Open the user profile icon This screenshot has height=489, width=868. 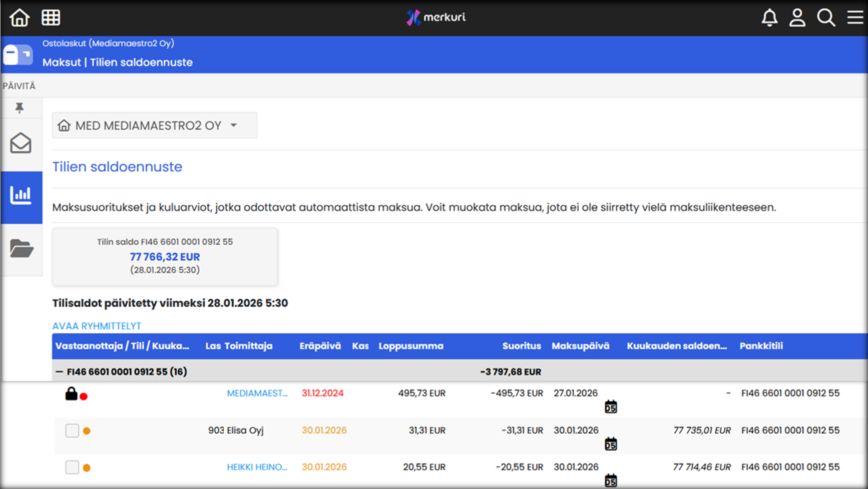797,18
